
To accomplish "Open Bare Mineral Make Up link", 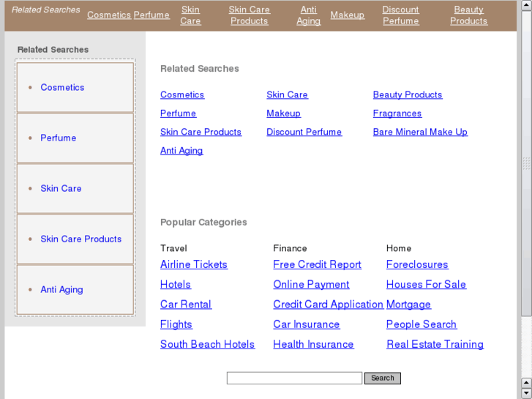I will click(x=420, y=132).
